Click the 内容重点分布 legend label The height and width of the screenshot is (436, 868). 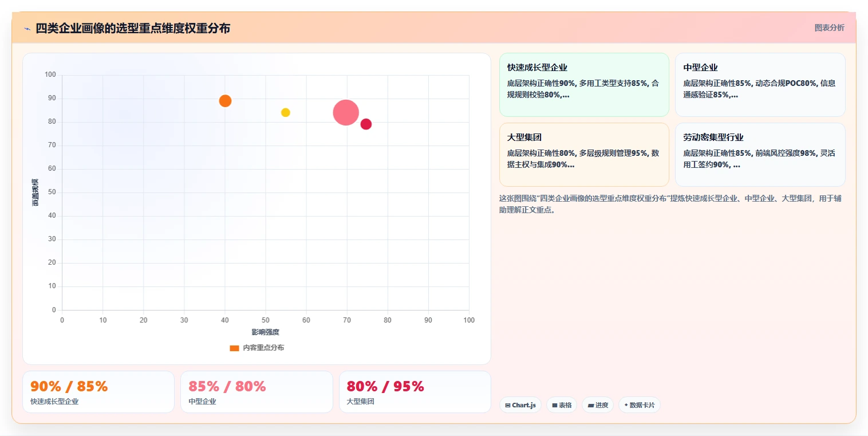click(x=263, y=348)
